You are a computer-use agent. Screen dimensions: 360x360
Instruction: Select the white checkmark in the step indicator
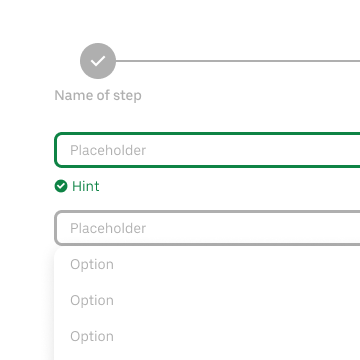click(x=98, y=61)
